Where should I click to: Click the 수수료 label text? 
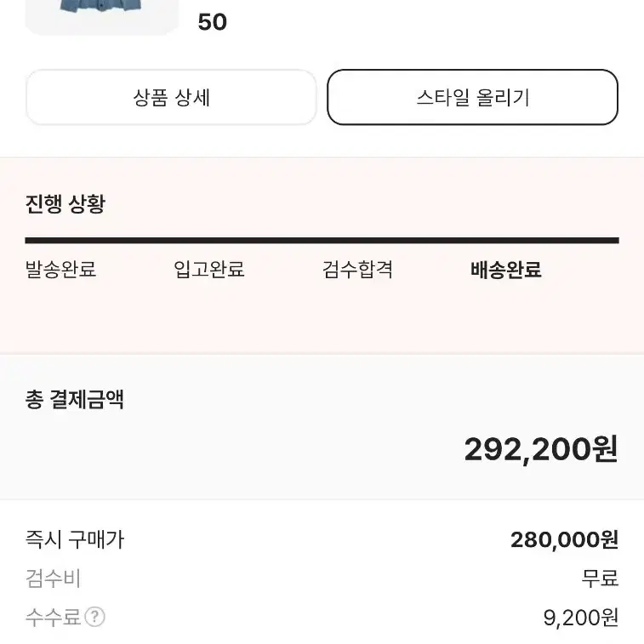(53, 617)
